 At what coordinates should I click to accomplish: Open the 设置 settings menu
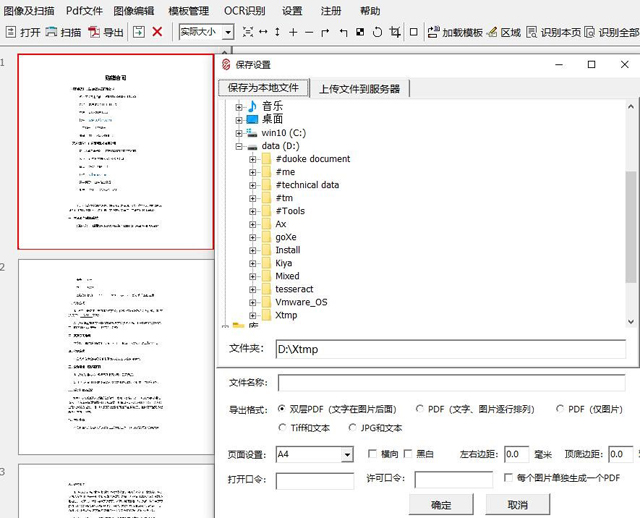pyautogui.click(x=292, y=11)
